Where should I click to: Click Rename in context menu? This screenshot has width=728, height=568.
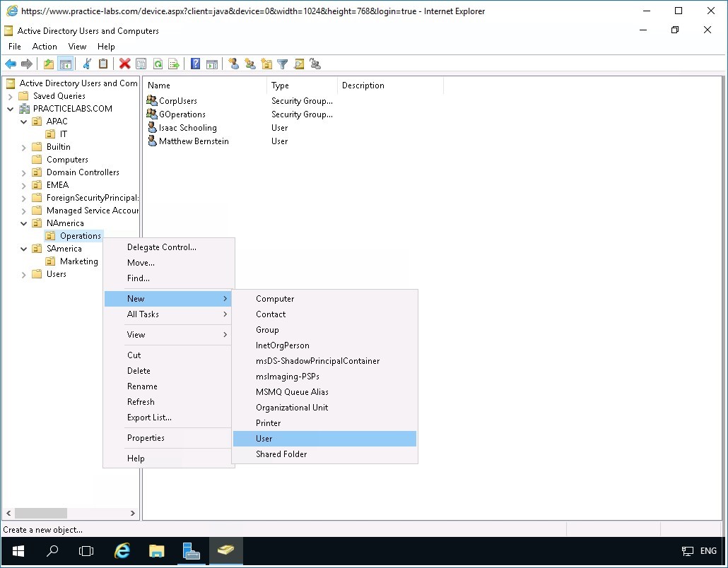168,386
